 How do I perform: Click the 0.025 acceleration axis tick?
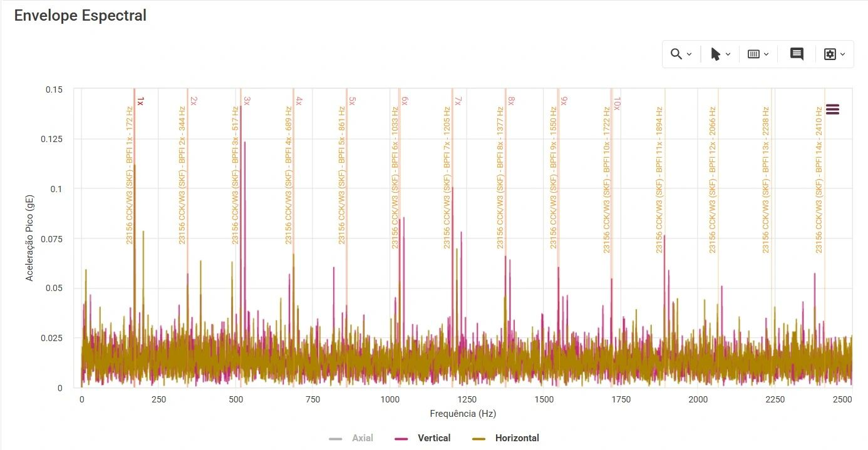point(51,338)
